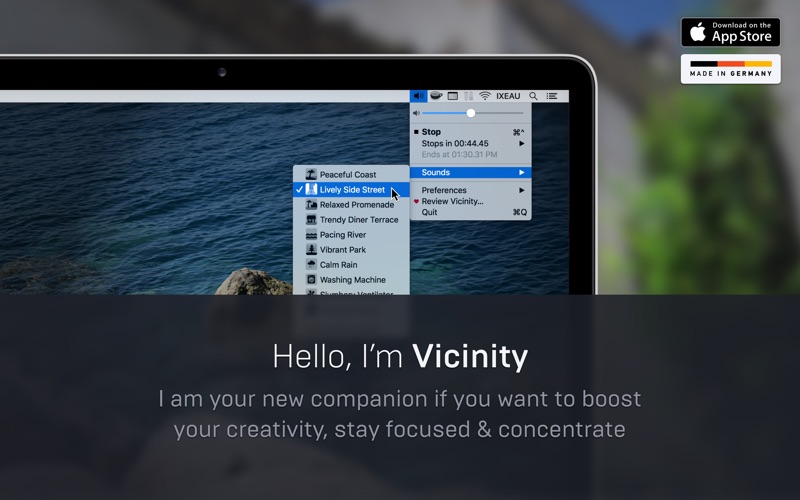Viewport: 800px width, 500px height.
Task: Expand the Sounds submenu
Action: click(x=470, y=173)
